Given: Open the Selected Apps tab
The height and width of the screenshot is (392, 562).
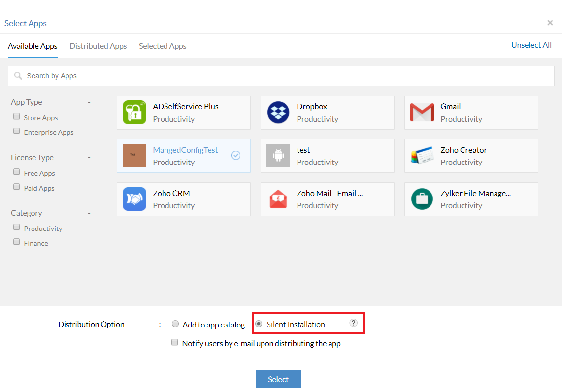Looking at the screenshot, I should 163,46.
